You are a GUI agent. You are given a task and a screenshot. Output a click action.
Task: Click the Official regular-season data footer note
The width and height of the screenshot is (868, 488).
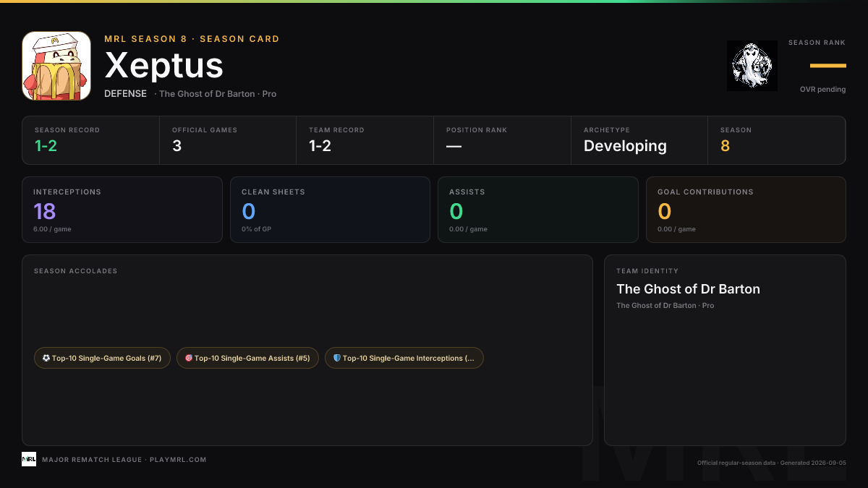771,463
